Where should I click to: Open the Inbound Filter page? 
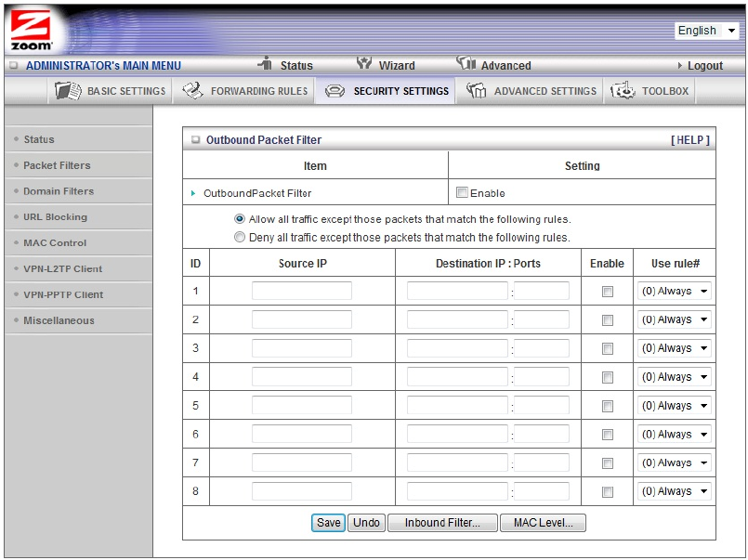442,522
